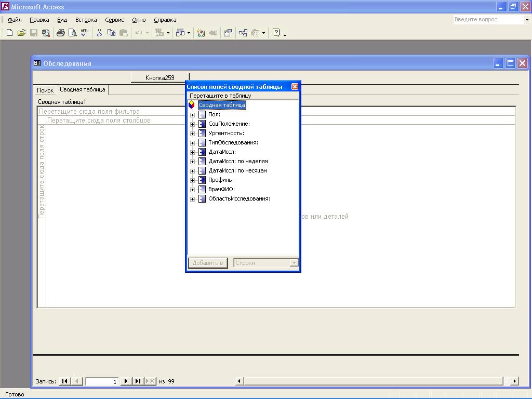Screen dimensions: 532x399
Task: Click the Microsoft Access key icon in title
Action: 5,6
